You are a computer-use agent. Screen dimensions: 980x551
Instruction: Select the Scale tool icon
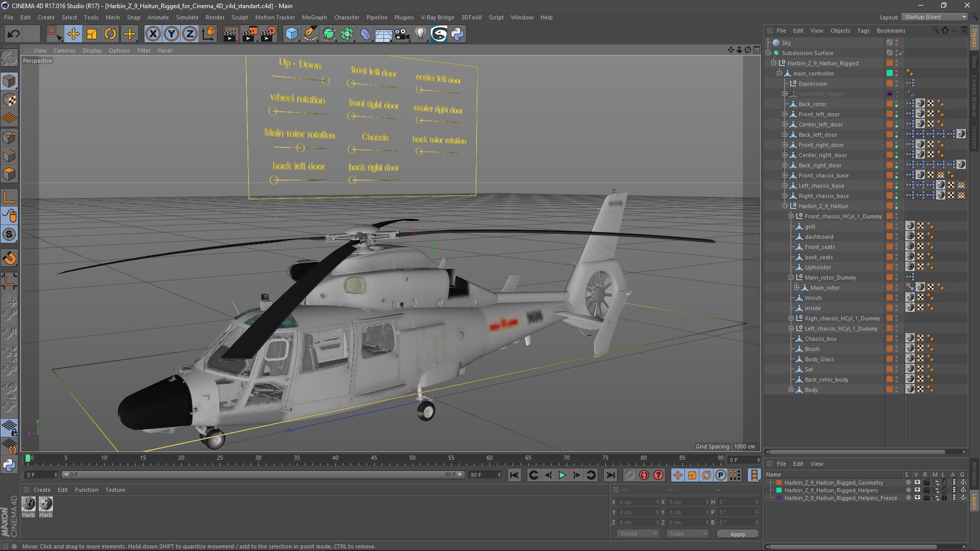coord(92,34)
